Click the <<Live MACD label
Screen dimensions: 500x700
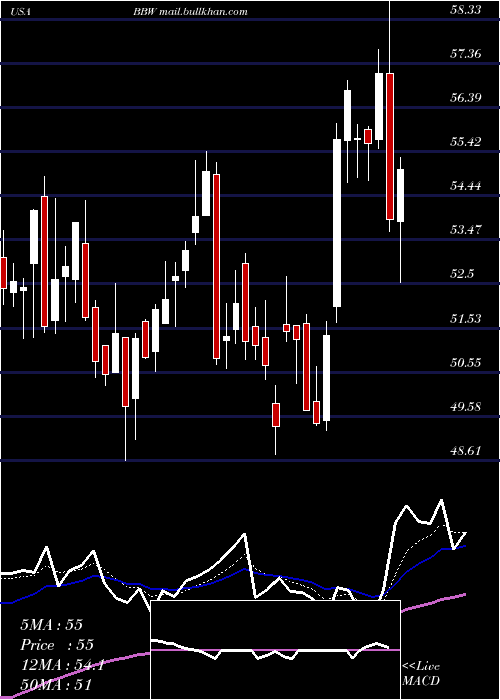coord(421,674)
